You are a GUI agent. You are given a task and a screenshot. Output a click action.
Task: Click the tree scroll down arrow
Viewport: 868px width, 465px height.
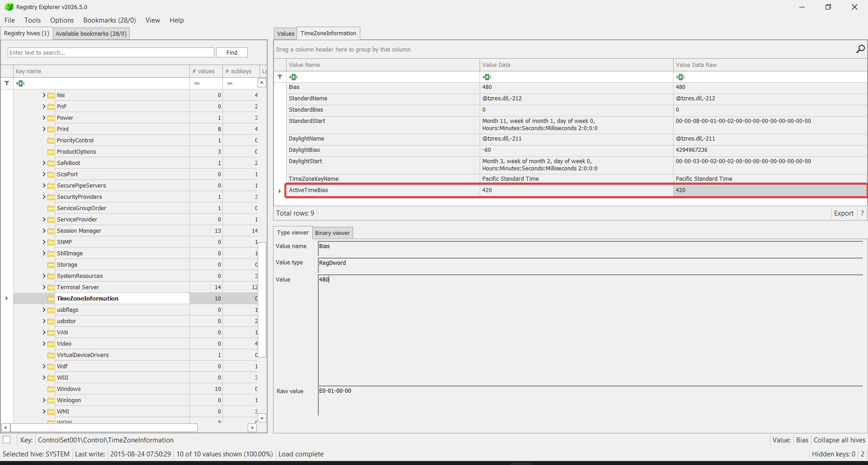pos(262,418)
